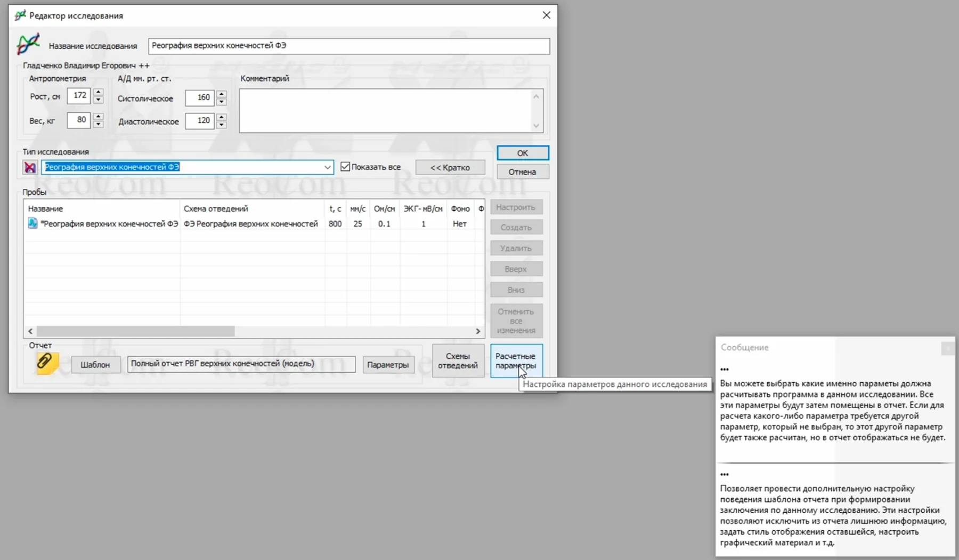Close the Редактор исследования dialog
The height and width of the screenshot is (560, 959).
[x=547, y=15]
